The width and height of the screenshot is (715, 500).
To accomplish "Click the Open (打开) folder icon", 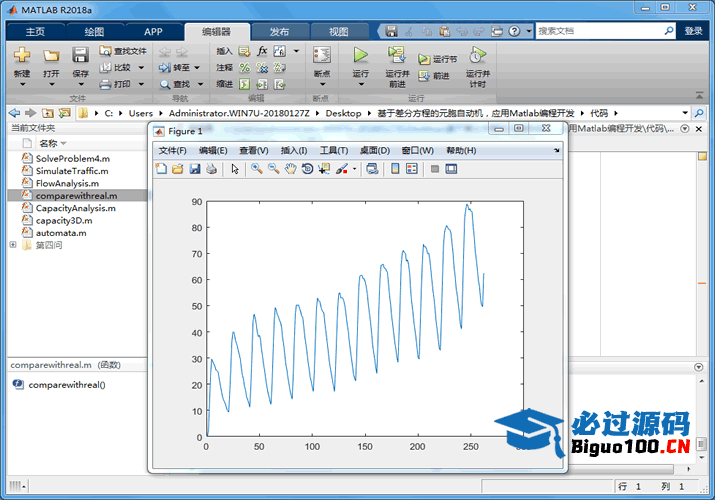I will click(x=51, y=55).
